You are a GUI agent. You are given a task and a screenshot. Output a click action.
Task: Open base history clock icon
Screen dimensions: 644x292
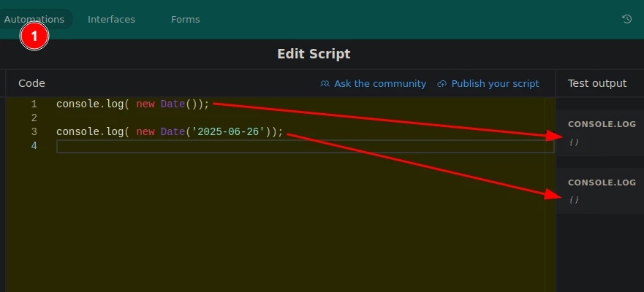point(626,19)
